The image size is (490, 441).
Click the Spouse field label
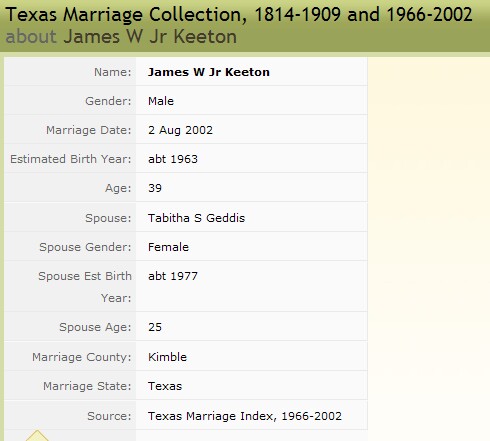[x=108, y=218]
